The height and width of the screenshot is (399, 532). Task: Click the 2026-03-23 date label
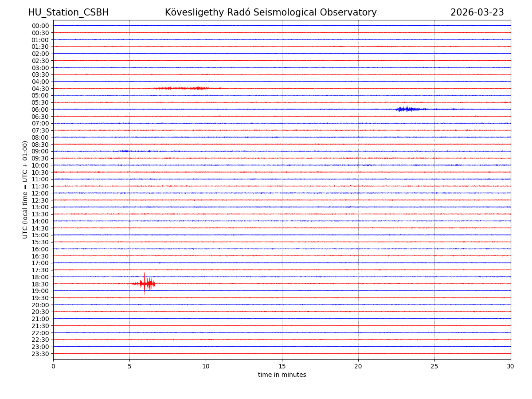(x=477, y=12)
